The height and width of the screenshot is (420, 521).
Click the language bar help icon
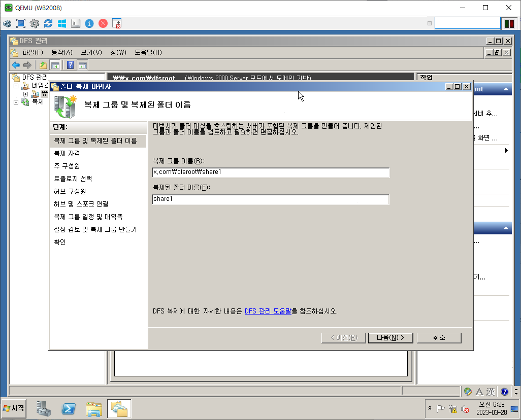504,392
